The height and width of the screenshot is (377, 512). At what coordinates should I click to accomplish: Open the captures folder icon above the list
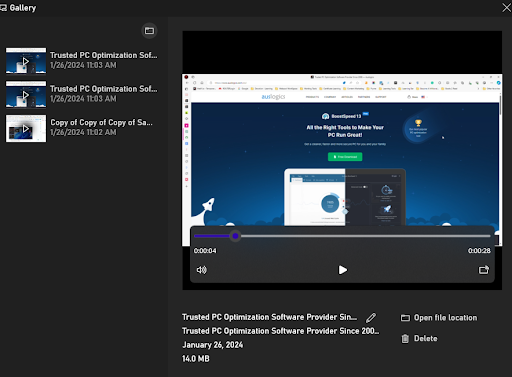[x=149, y=31]
